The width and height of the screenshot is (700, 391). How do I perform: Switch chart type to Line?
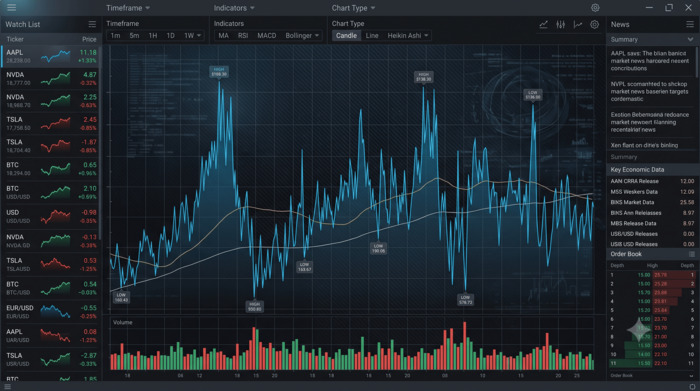372,35
